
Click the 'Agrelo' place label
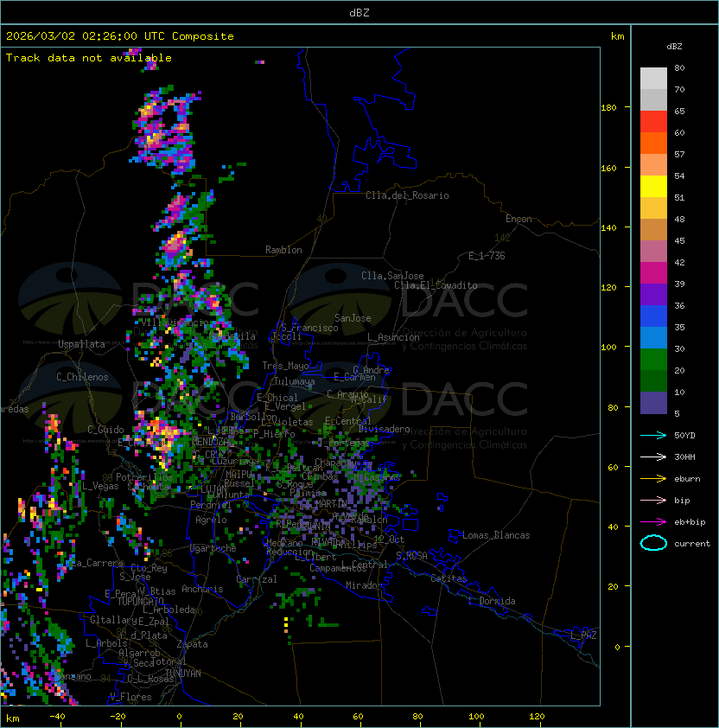coord(211,520)
